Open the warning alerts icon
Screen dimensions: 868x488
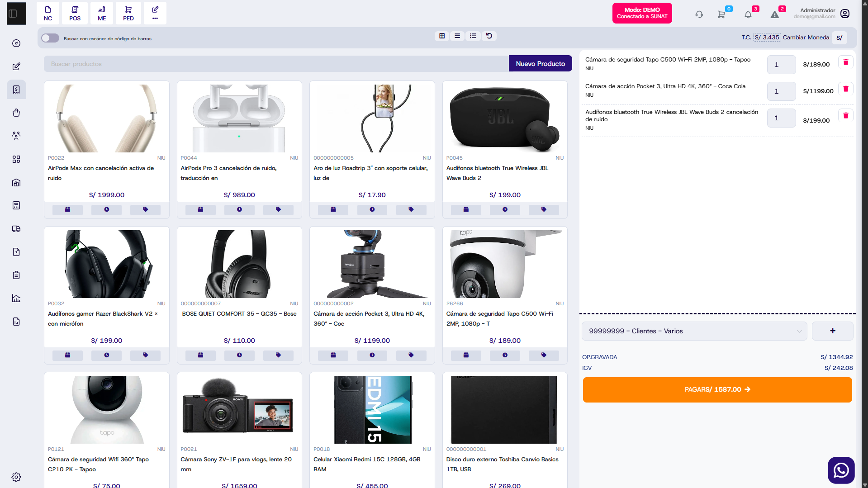775,14
